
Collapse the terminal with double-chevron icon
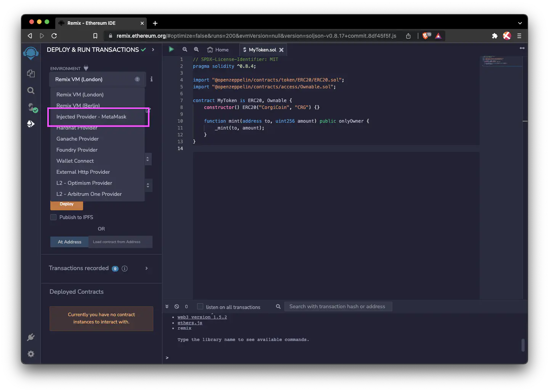[167, 307]
